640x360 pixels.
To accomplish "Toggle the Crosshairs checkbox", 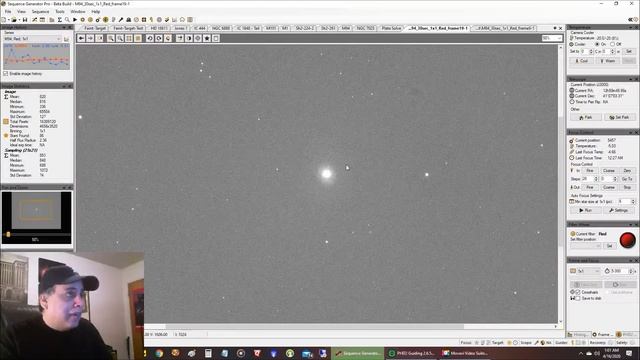I will [578, 292].
